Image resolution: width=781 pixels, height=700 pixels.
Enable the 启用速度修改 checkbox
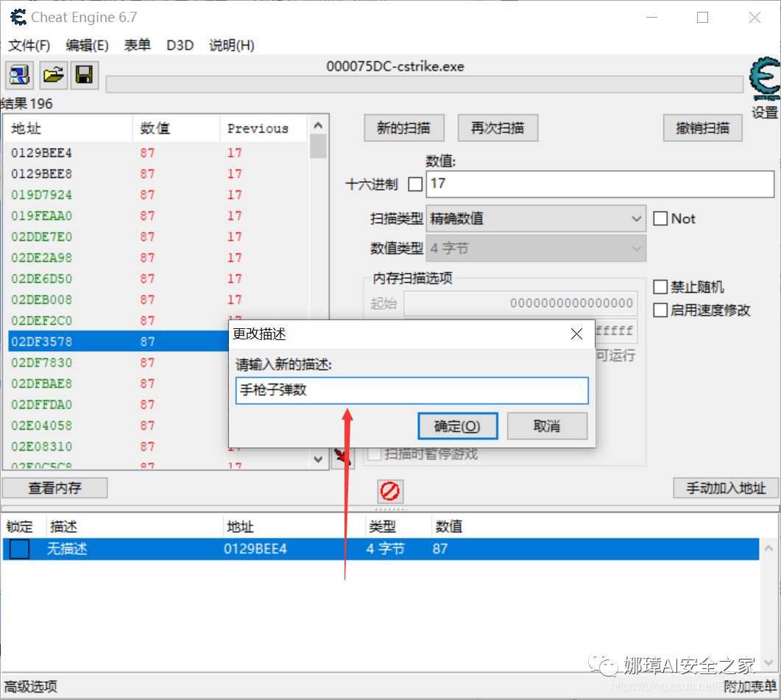(660, 311)
